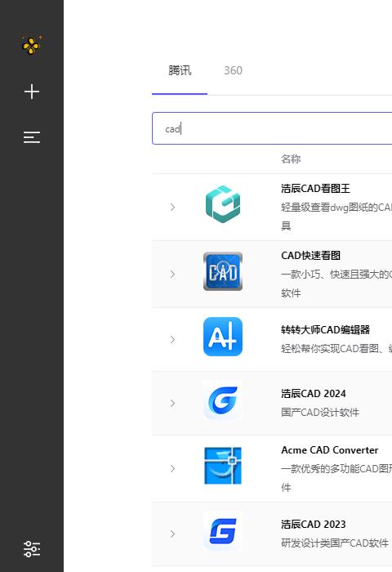Select the Acme CAD Converter title text
Screen dimensions: 392x572
tap(330, 450)
